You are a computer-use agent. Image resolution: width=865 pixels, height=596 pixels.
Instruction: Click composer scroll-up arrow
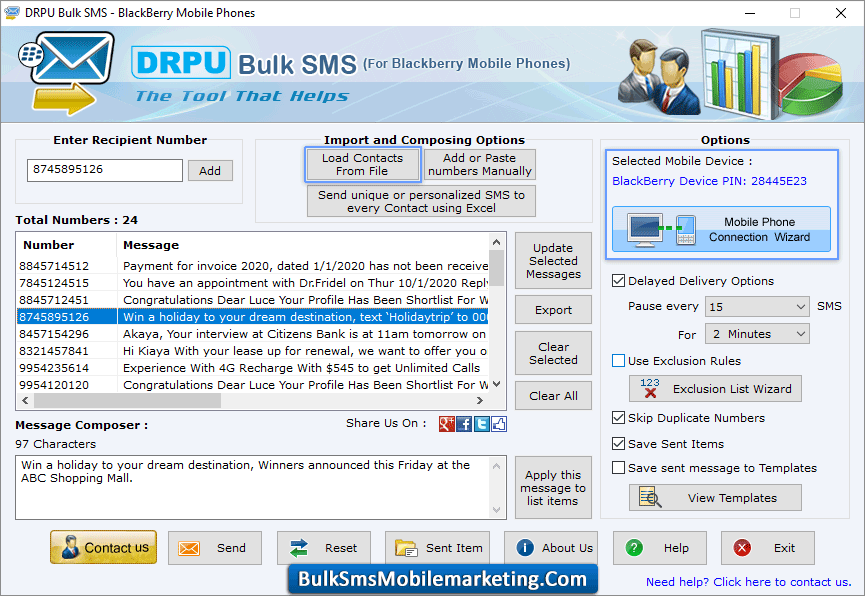click(x=496, y=466)
